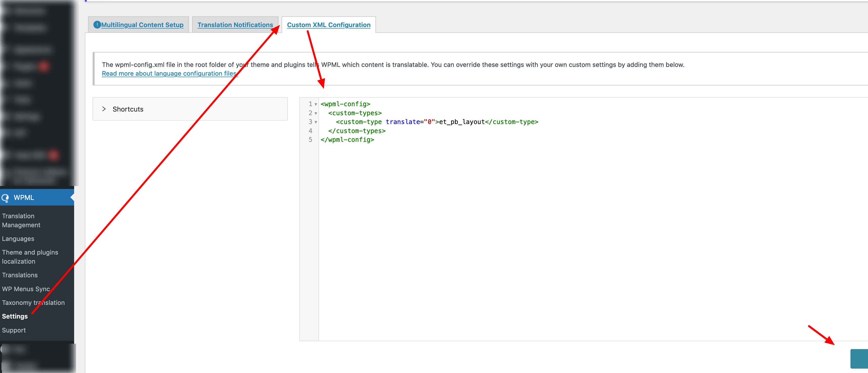Open Translations submenu item
Image resolution: width=868 pixels, height=373 pixels.
click(20, 275)
